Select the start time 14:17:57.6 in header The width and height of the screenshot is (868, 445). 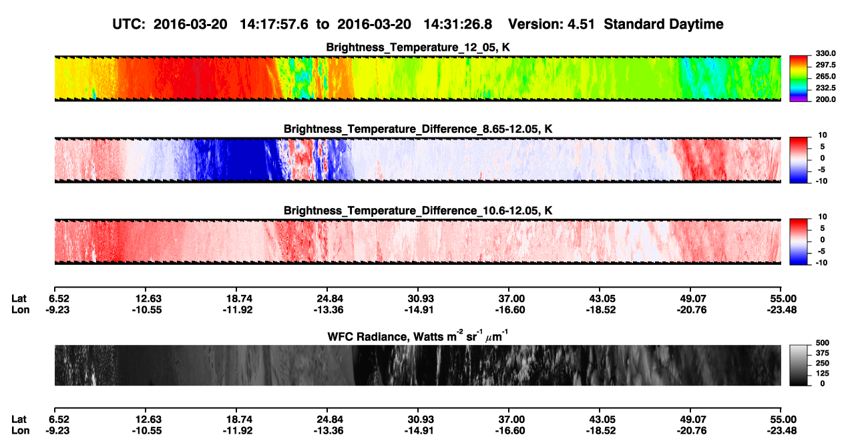point(276,24)
